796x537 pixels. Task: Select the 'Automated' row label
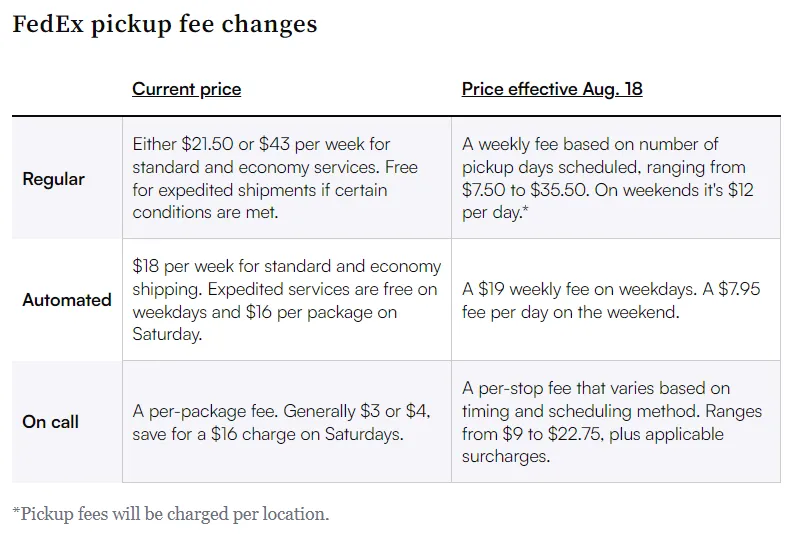point(67,300)
